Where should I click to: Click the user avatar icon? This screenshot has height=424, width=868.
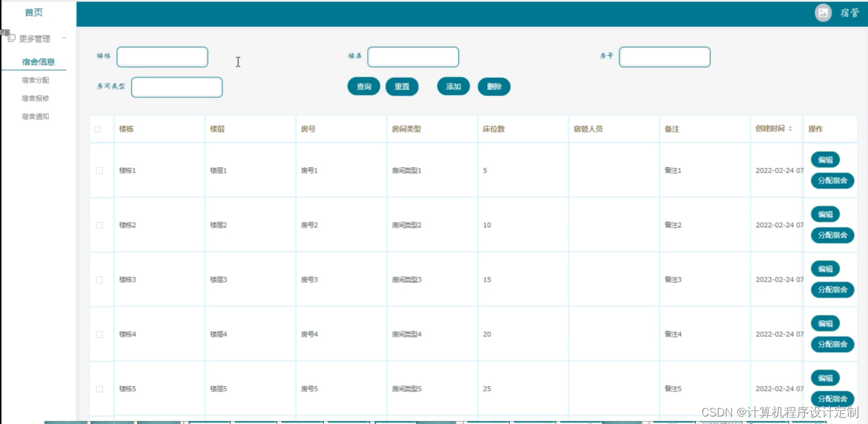[823, 13]
